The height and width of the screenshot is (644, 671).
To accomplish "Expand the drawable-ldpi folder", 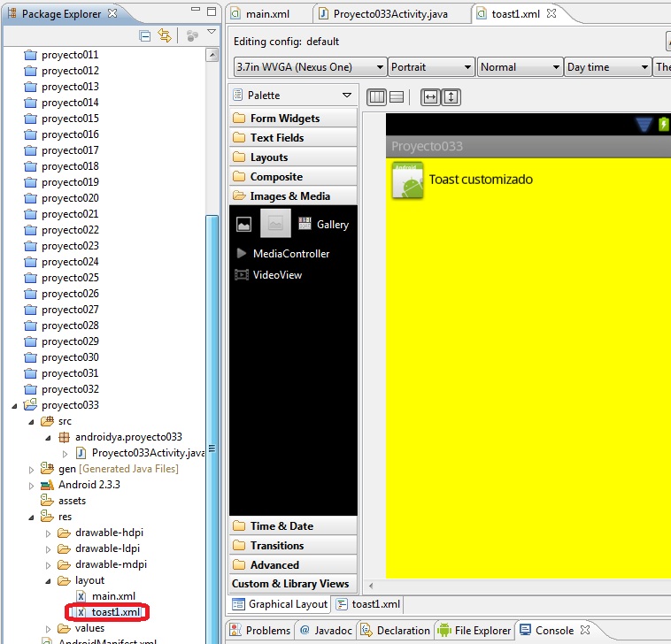I will click(48, 549).
